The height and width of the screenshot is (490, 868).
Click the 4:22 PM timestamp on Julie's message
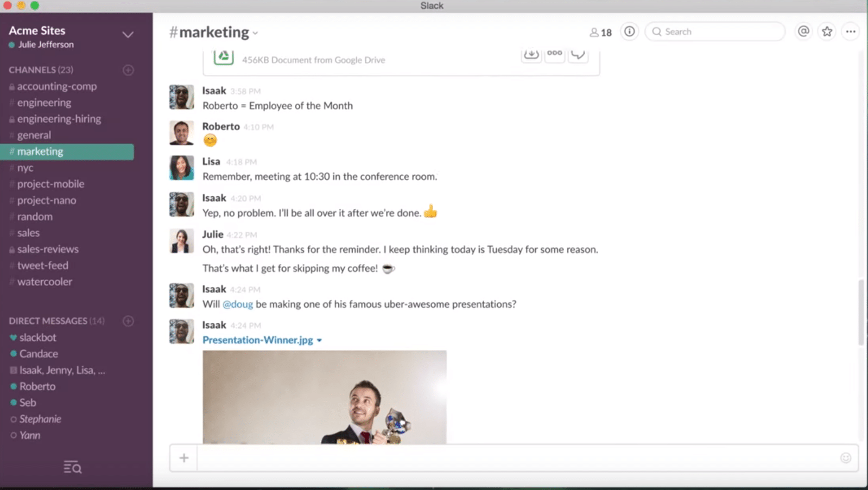click(242, 235)
